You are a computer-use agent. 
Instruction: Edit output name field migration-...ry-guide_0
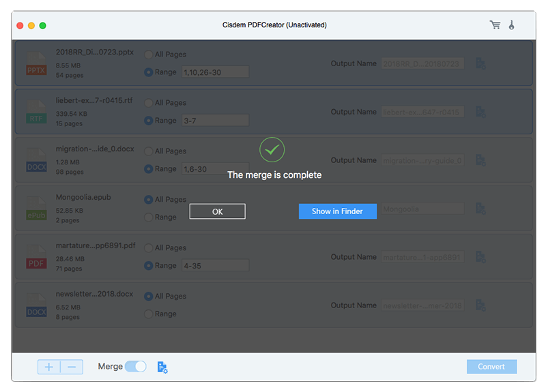(422, 160)
